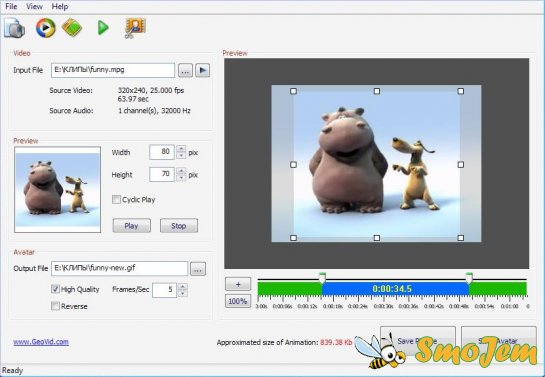Enable the Reverse checkbox
545x377 pixels.
(x=55, y=306)
